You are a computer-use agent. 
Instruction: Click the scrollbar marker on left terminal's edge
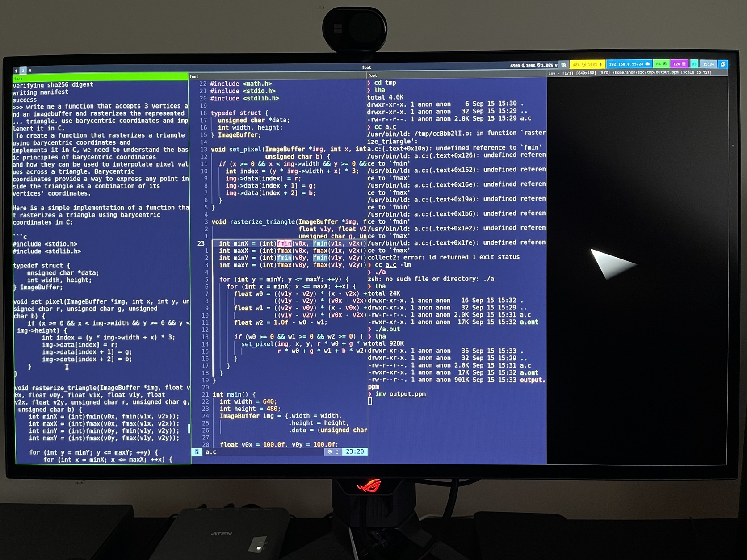pos(189,429)
